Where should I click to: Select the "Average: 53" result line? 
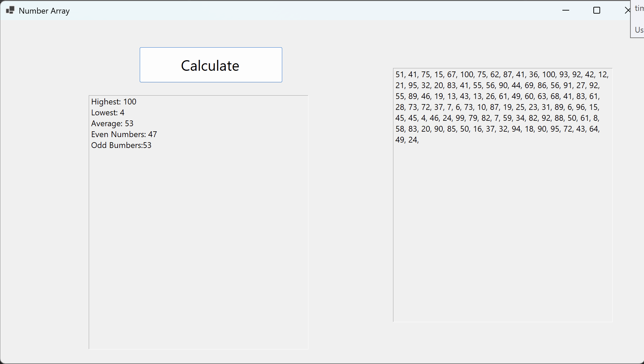coord(112,123)
